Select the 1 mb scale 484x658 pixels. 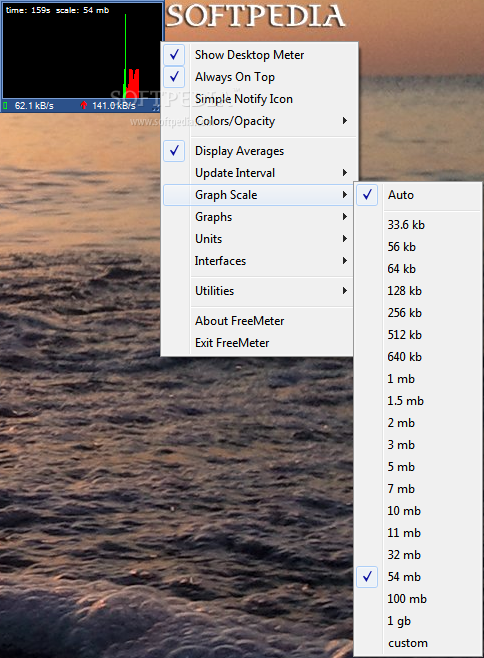click(x=418, y=379)
